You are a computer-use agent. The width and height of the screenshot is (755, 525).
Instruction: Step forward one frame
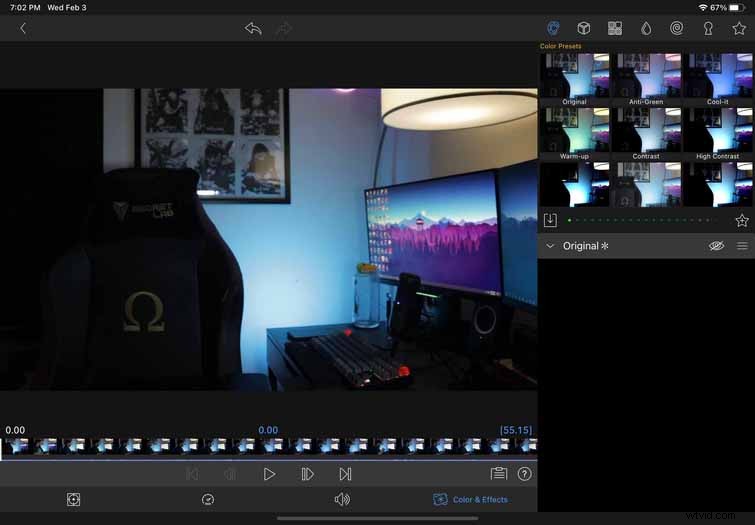(x=307, y=474)
